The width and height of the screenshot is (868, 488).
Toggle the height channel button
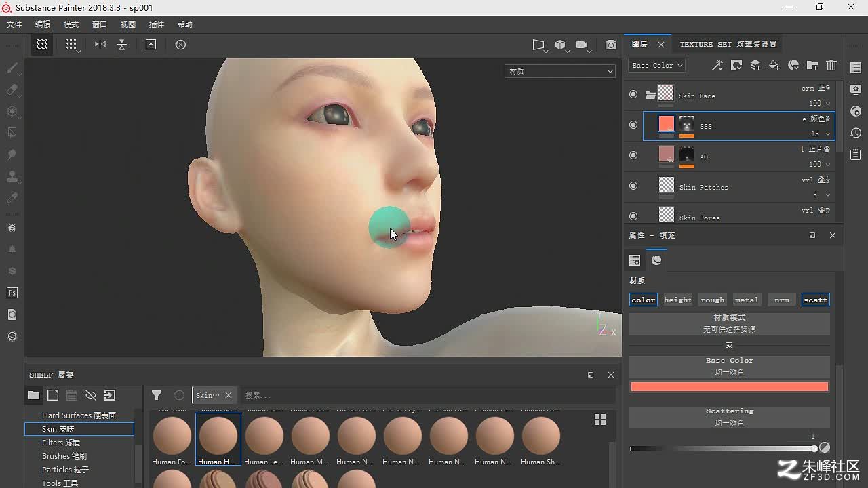pyautogui.click(x=678, y=300)
